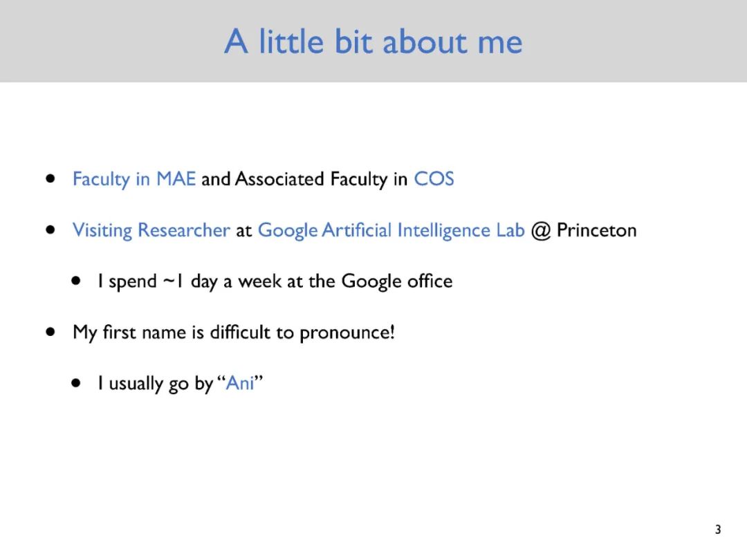Click the text "and Associated Faculty in"

304,180
